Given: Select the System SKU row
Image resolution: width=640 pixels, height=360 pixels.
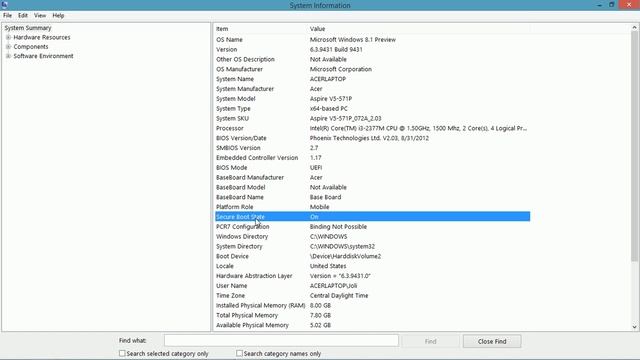Looking at the screenshot, I should pyautogui.click(x=372, y=118).
